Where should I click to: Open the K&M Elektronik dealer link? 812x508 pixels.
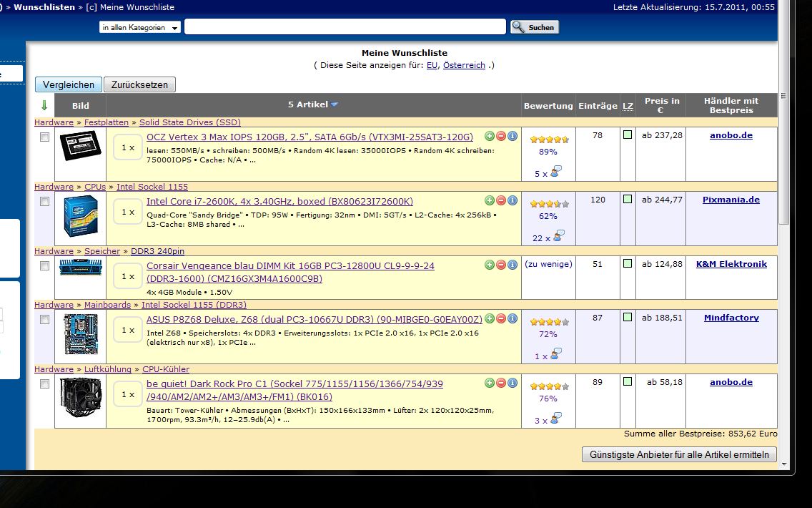[731, 264]
